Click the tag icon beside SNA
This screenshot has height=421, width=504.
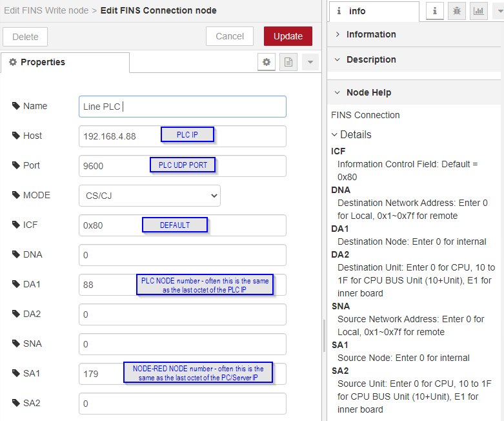15,344
